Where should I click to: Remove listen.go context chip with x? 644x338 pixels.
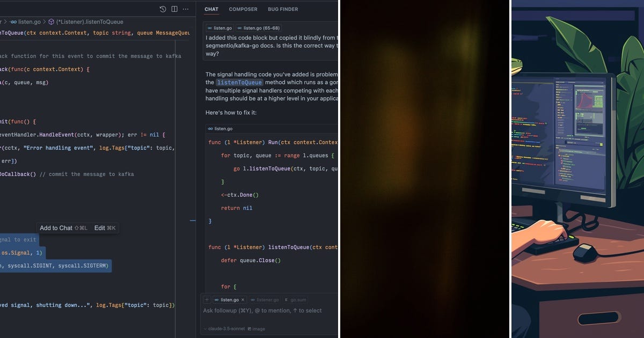coord(243,300)
